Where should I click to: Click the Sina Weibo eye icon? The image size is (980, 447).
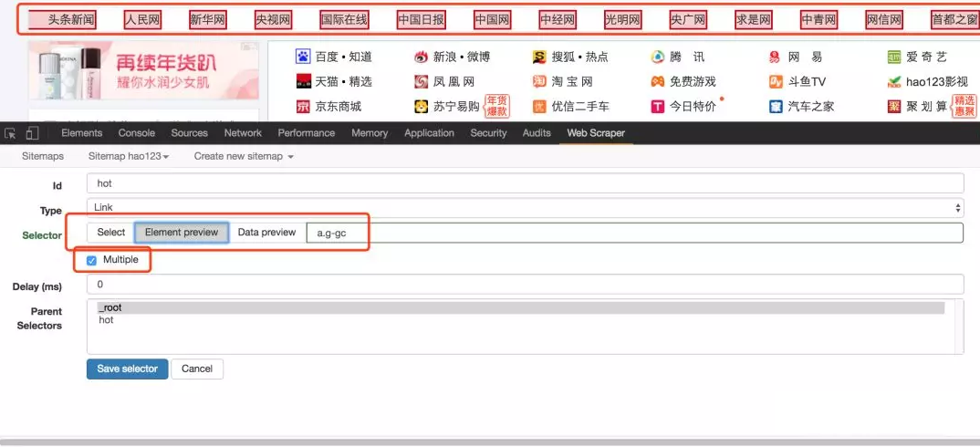(x=422, y=57)
